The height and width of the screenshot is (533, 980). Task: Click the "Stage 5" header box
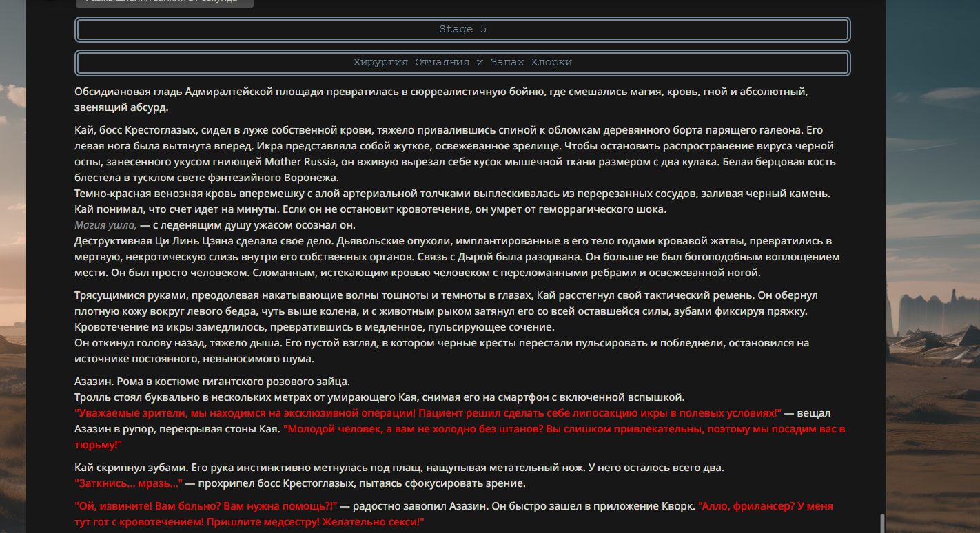point(462,30)
